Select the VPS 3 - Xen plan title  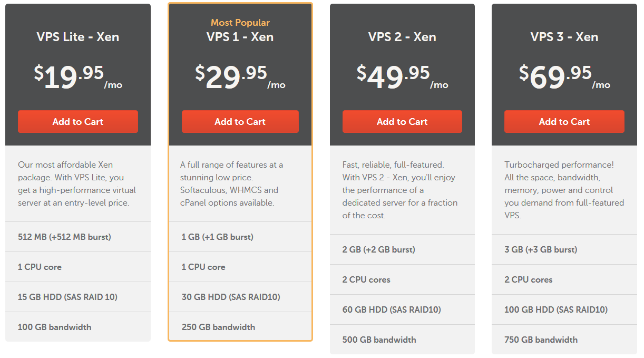pyautogui.click(x=564, y=37)
